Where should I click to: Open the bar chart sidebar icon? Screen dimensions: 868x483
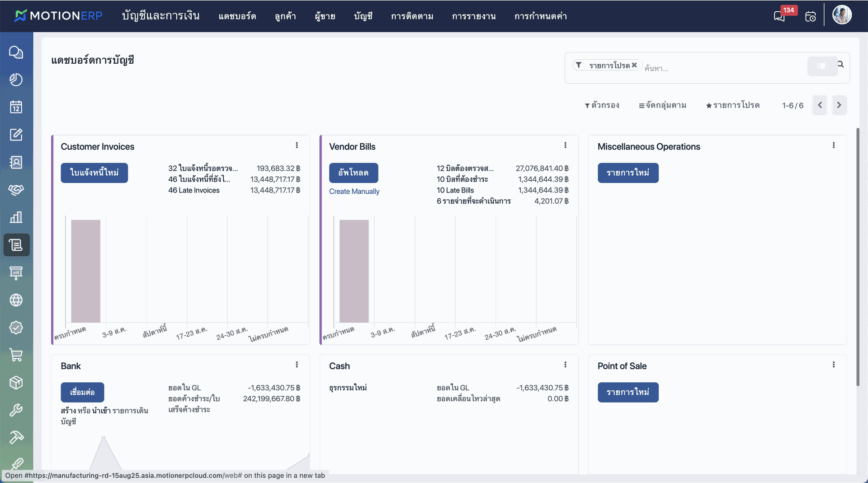pos(16,217)
